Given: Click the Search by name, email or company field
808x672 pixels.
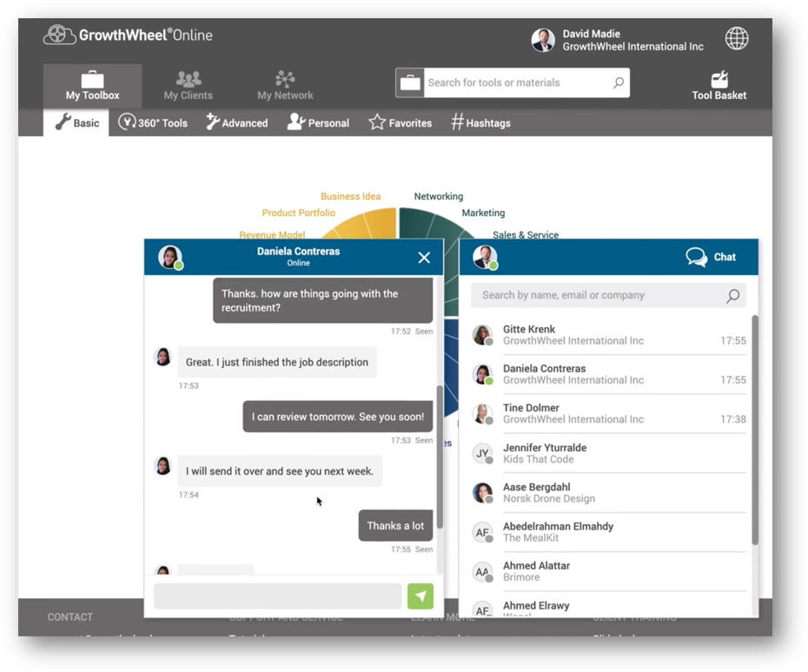Looking at the screenshot, I should [608, 295].
